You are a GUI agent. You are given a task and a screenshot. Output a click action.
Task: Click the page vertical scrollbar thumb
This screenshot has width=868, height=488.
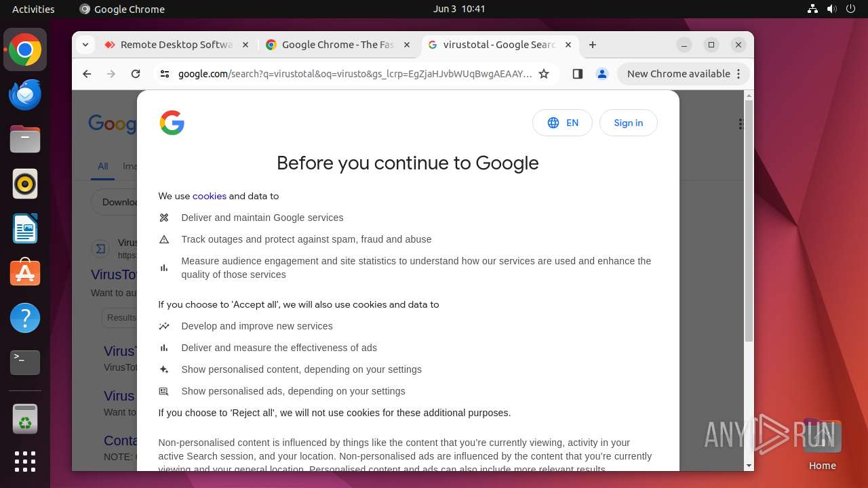coord(749,220)
